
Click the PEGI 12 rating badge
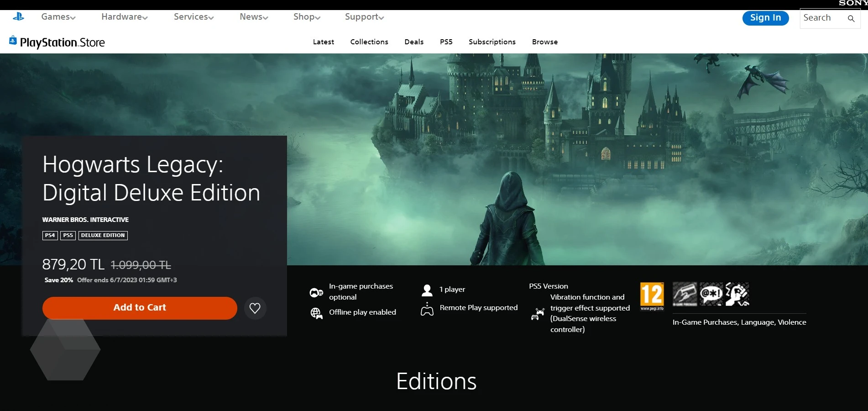(652, 296)
